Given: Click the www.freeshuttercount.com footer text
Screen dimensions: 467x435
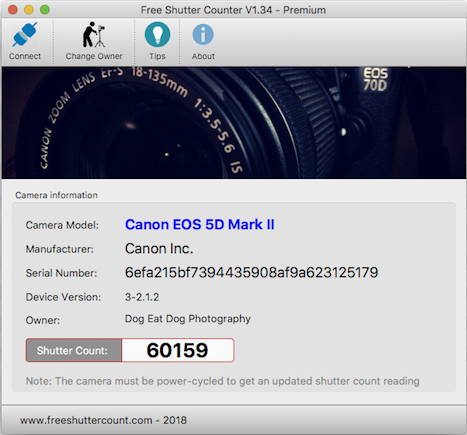Looking at the screenshot, I should (103, 420).
